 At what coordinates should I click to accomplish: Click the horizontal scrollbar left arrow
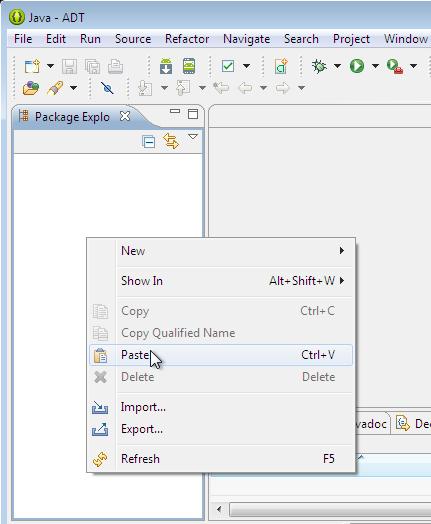pyautogui.click(x=219, y=510)
